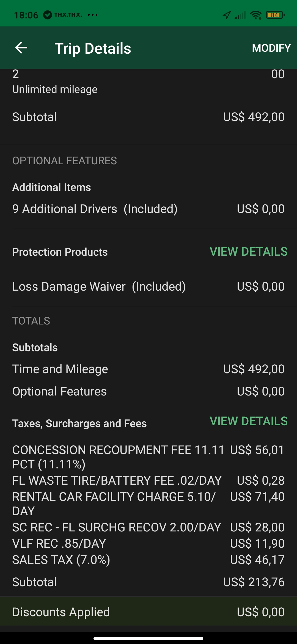Screen dimensions: 297x644
Task: Tap the location arrow status icon
Action: (227, 15)
